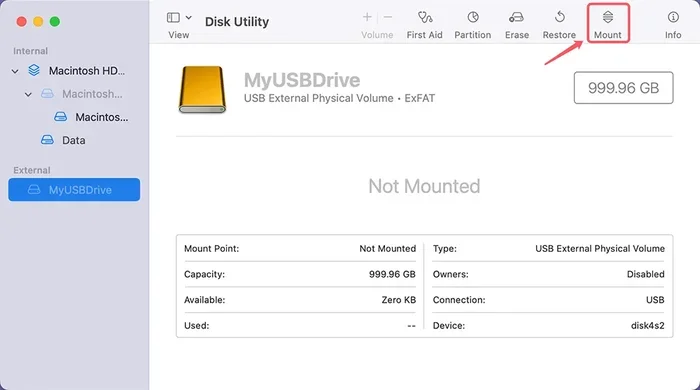Click the Type USB External Physical Volume value
Viewport: 700px width, 390px height.
(600, 249)
